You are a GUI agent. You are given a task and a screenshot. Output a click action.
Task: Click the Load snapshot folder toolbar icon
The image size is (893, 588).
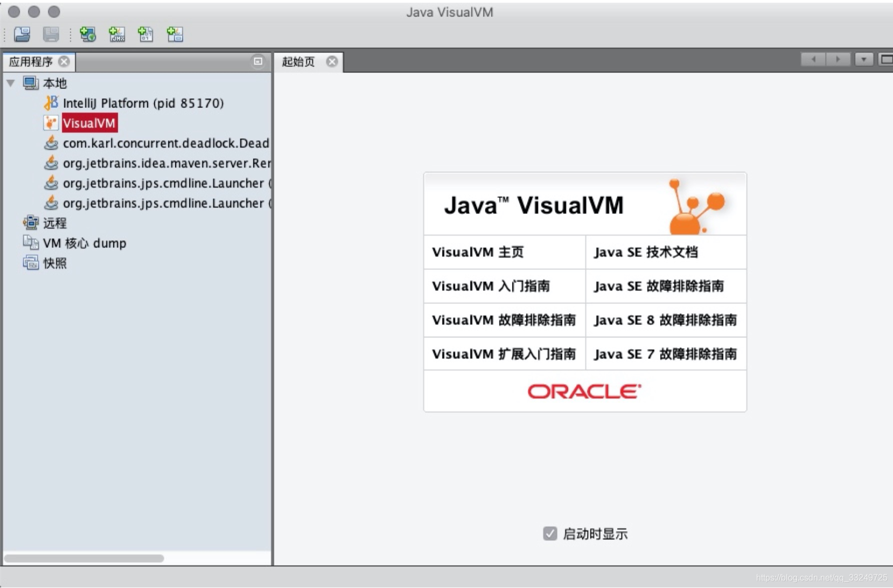tap(22, 34)
